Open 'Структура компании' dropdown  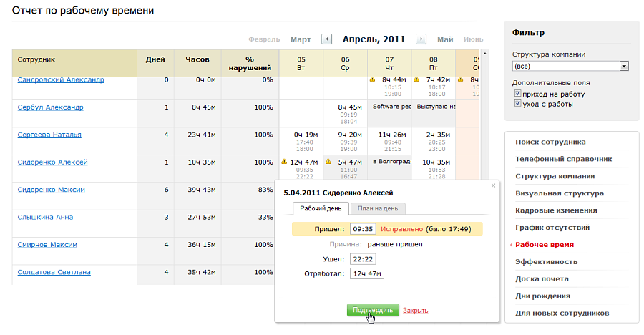(x=570, y=66)
